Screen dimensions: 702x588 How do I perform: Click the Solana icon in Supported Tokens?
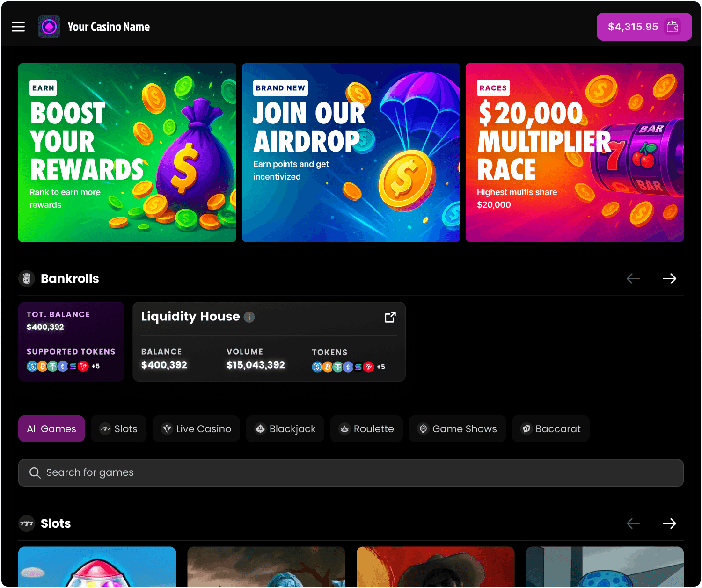(73, 366)
